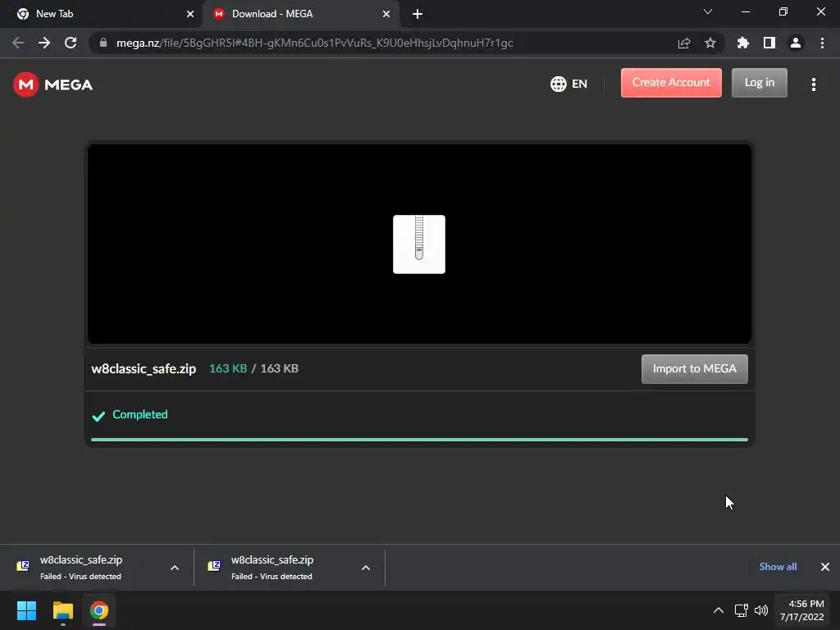Expand options for first failed download
The height and width of the screenshot is (630, 840).
coord(175,568)
